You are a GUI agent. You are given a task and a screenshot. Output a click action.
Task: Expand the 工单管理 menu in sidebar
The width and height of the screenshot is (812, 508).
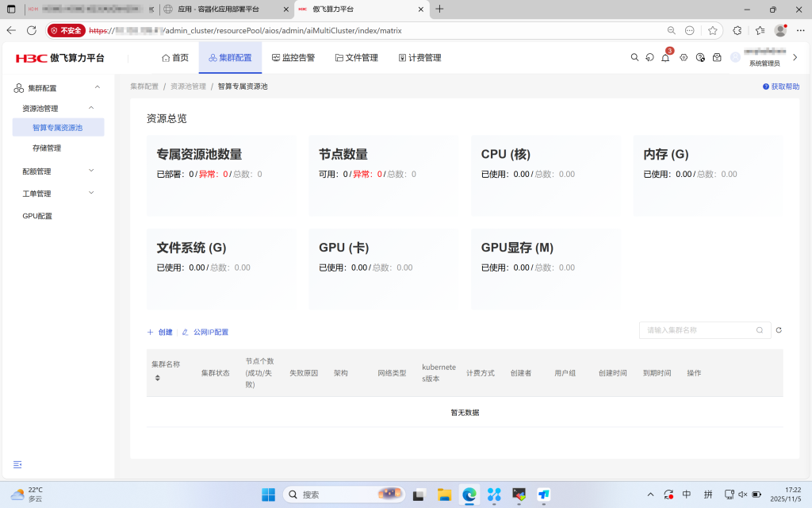(36, 193)
